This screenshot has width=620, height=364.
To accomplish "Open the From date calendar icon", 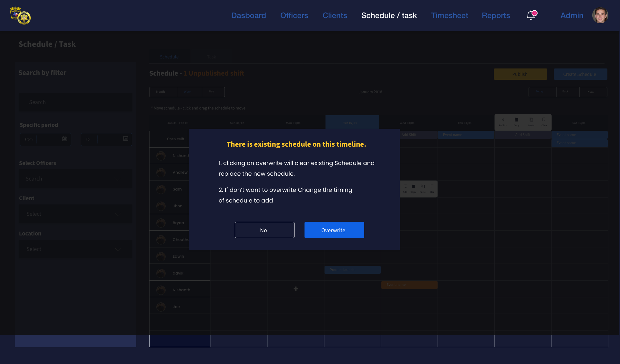I will 65,139.
